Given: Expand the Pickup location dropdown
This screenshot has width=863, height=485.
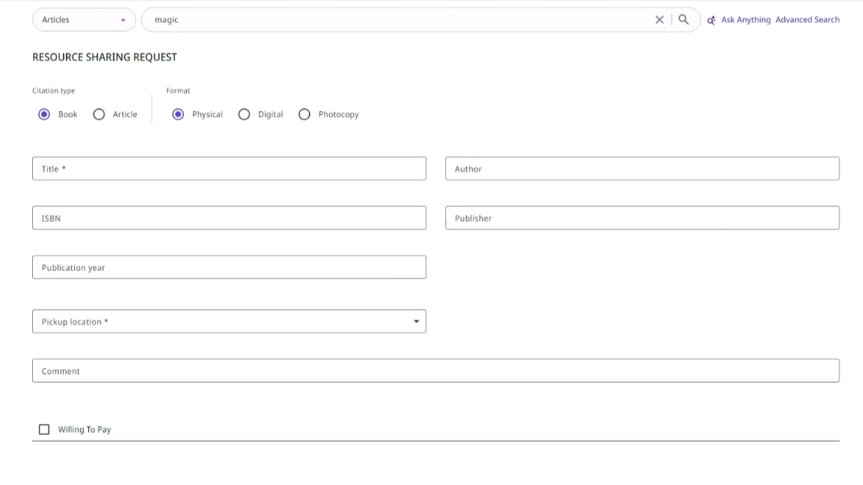Looking at the screenshot, I should [x=229, y=321].
